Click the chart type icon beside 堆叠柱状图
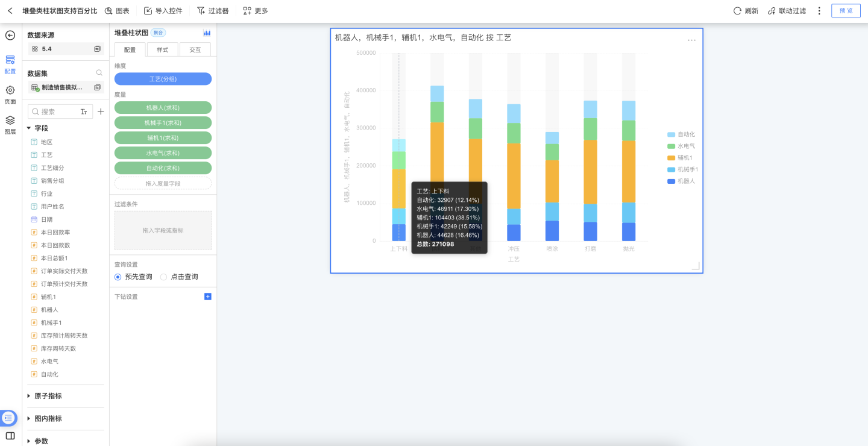 207,33
